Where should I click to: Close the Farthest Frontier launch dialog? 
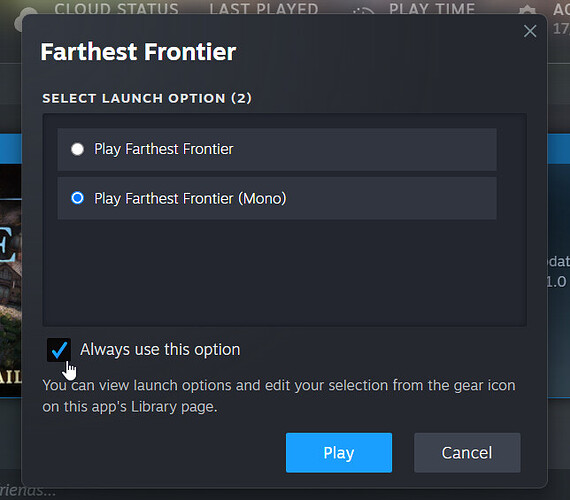[x=530, y=31]
